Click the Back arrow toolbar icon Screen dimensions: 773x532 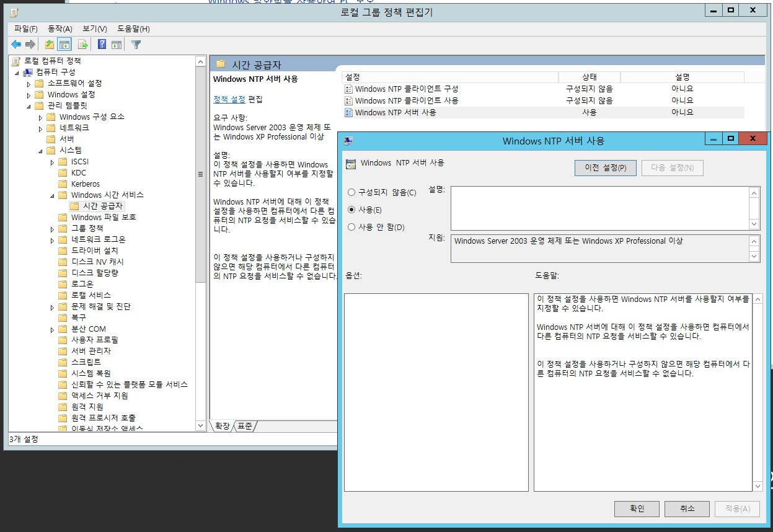pos(16,44)
